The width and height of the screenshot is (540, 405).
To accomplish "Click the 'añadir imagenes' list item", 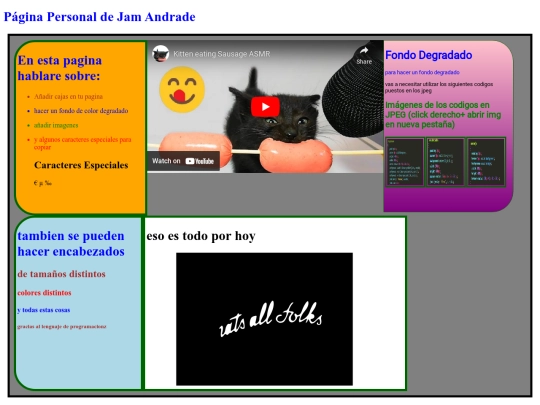I will click(56, 125).
